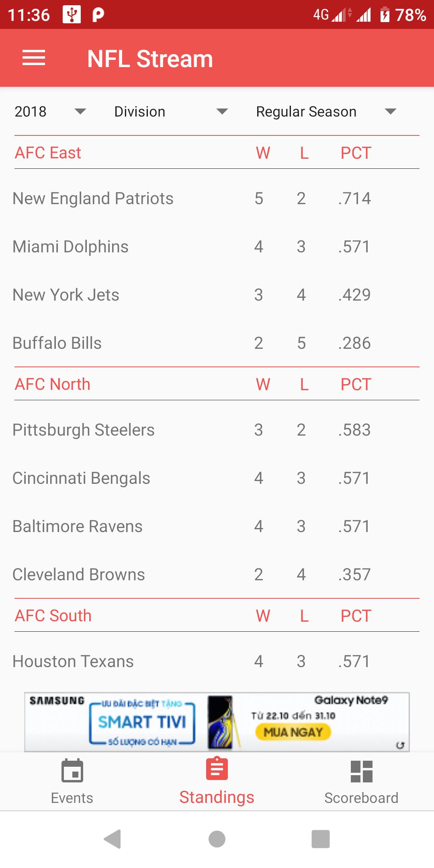Tap the Android recent apps square
The height and width of the screenshot is (868, 434).
pyautogui.click(x=321, y=839)
